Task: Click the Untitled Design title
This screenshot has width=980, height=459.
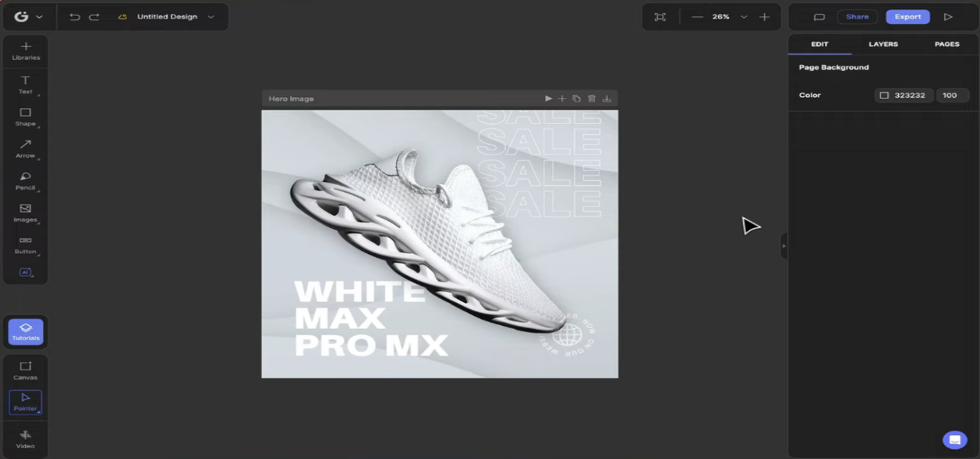Action: (167, 17)
